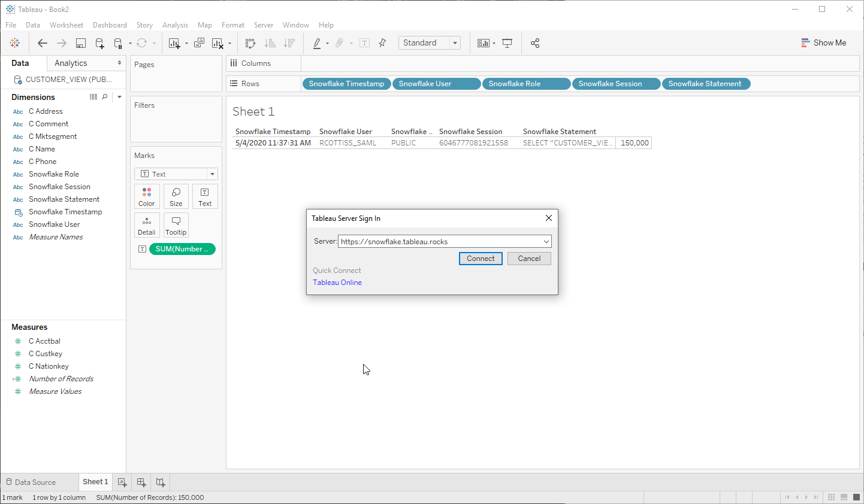Open the Dimensions pane menu arrow
The width and height of the screenshot is (864, 504).
pos(119,97)
